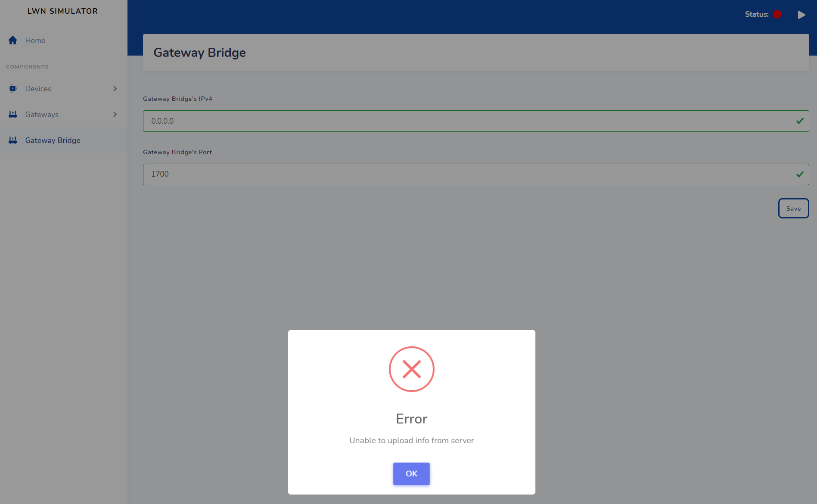The image size is (817, 504).
Task: Click the Gateway Bridge's Port field showing 1700
Action: [x=474, y=174]
